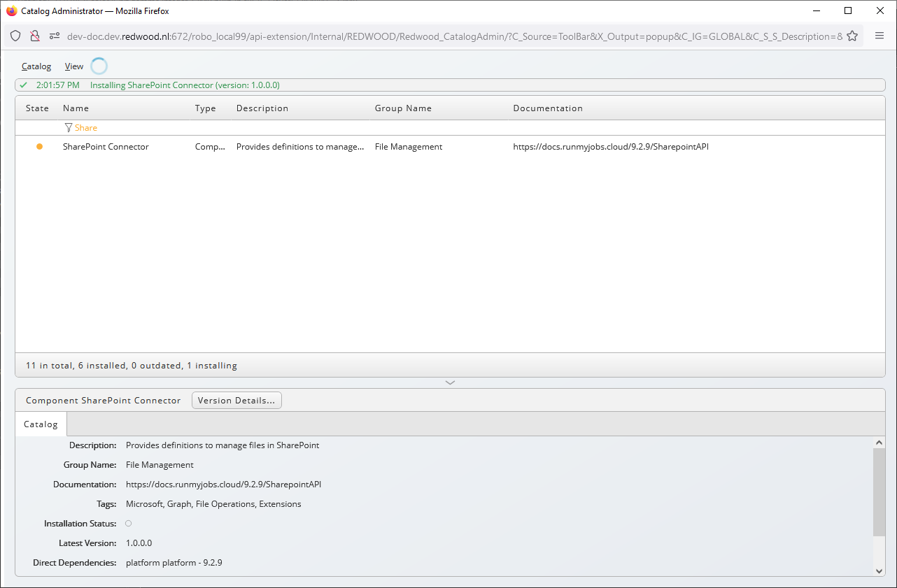Click the scroll down arrow in details pane
The width and height of the screenshot is (897, 588).
(880, 571)
